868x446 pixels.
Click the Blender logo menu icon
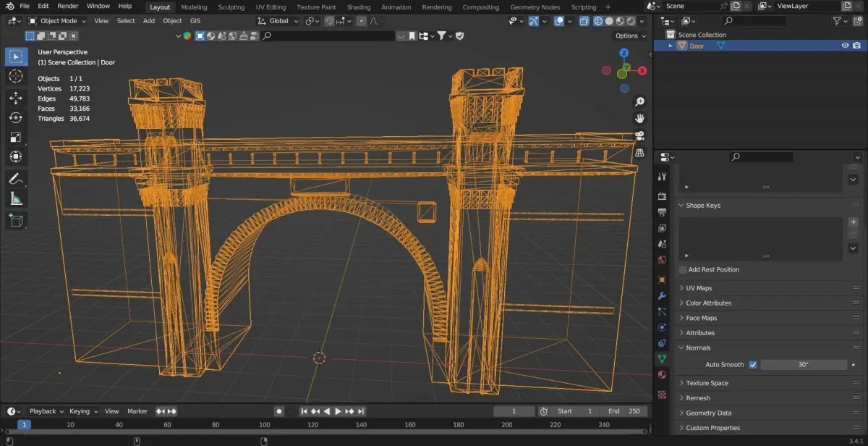[9, 6]
